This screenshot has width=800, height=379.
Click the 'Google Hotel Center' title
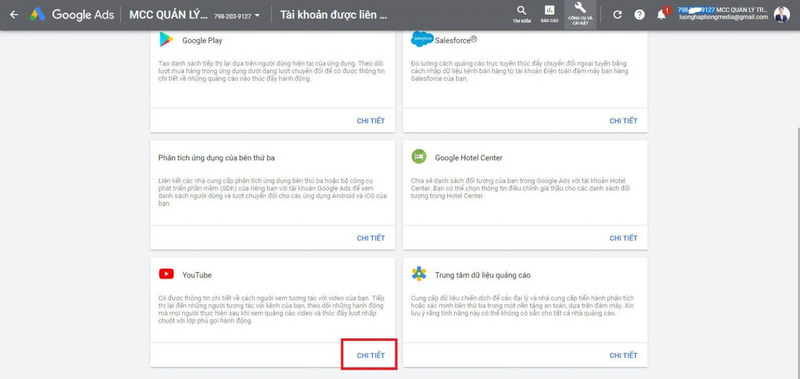pyautogui.click(x=468, y=158)
